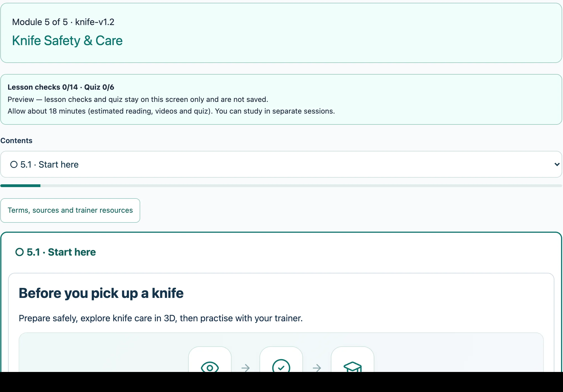Click the Preview note about unsaved checks
The height and width of the screenshot is (392, 563).
pos(138,99)
